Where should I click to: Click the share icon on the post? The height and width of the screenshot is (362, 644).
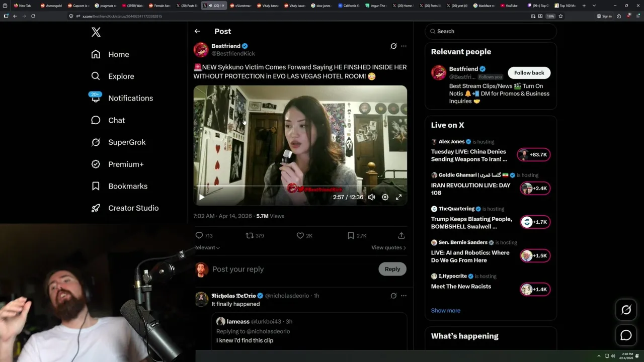(401, 235)
